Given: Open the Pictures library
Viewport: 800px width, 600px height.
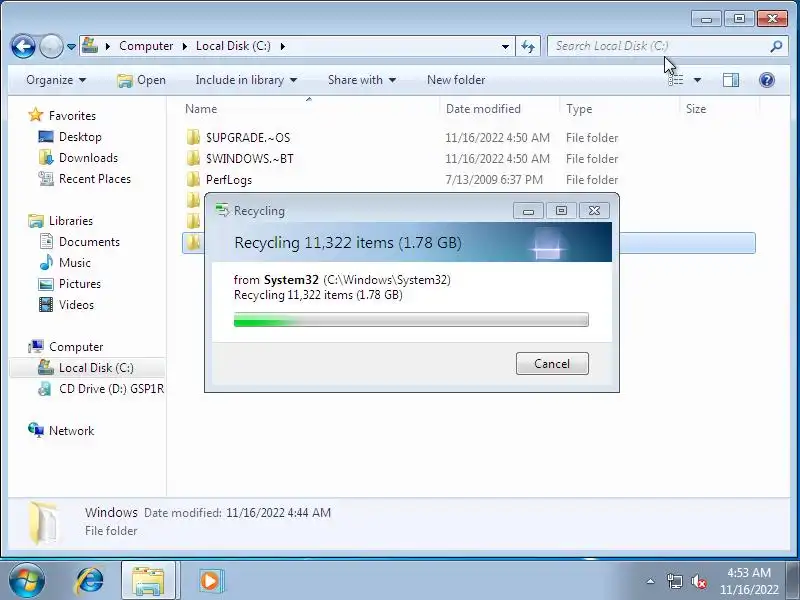Looking at the screenshot, I should click(x=80, y=284).
